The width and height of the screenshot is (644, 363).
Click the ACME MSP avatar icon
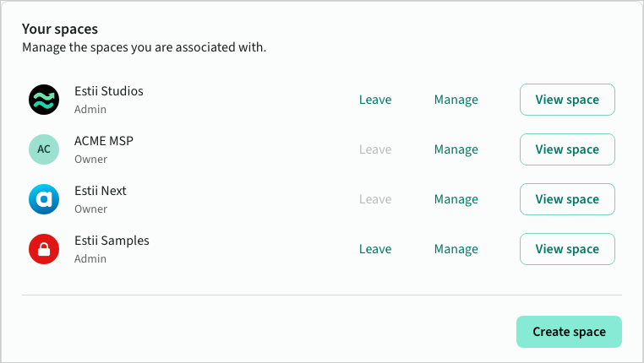click(x=44, y=149)
